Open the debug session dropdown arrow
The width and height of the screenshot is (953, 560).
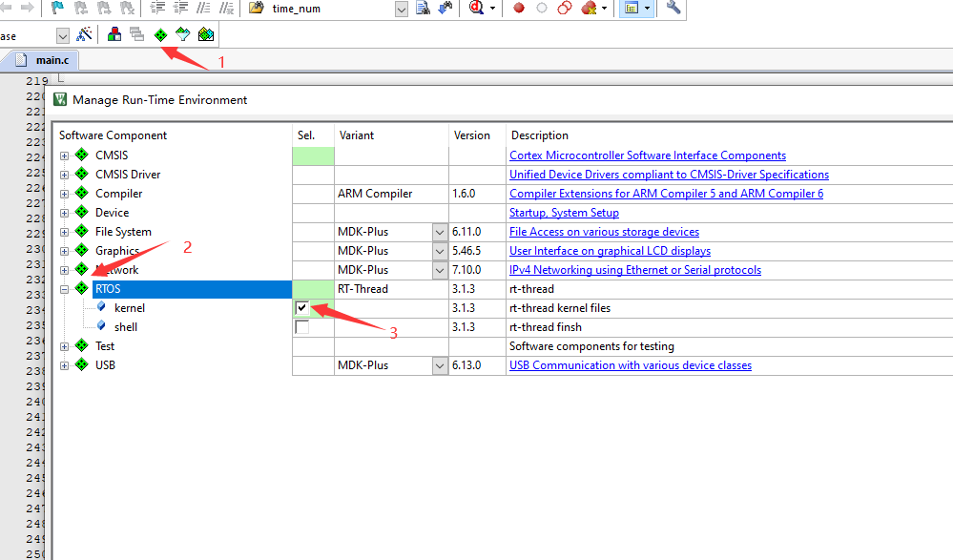click(492, 9)
